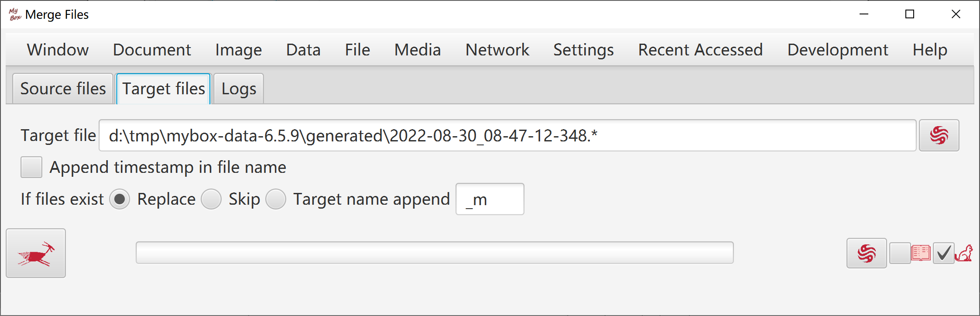Image resolution: width=980 pixels, height=316 pixels.
Task: Open the Recent Accessed menu
Action: click(x=700, y=50)
